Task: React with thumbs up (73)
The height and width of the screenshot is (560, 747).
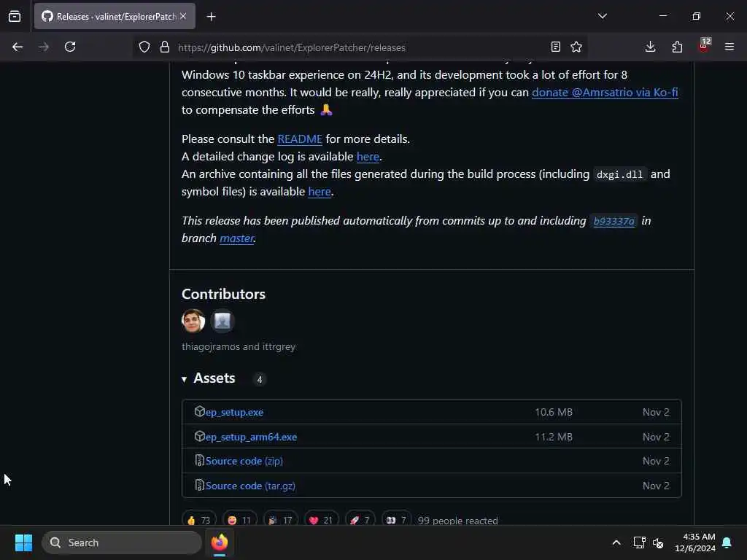Action: coord(199,519)
